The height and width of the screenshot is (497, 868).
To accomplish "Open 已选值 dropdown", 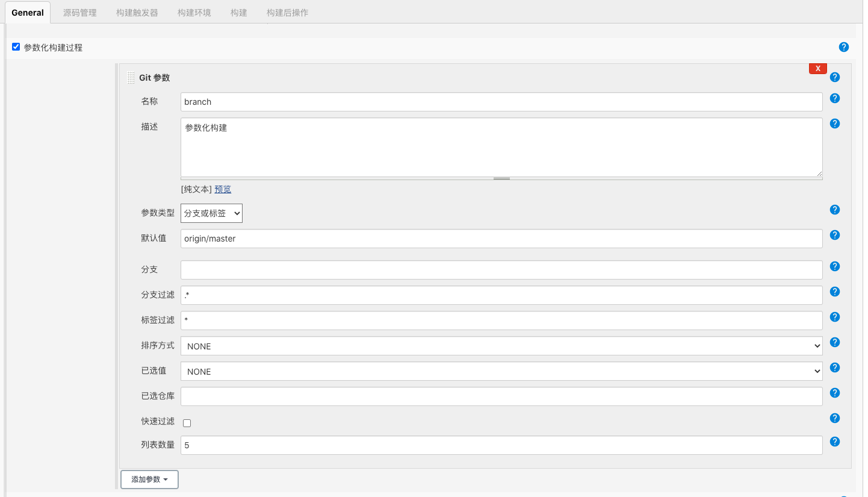I will click(501, 371).
